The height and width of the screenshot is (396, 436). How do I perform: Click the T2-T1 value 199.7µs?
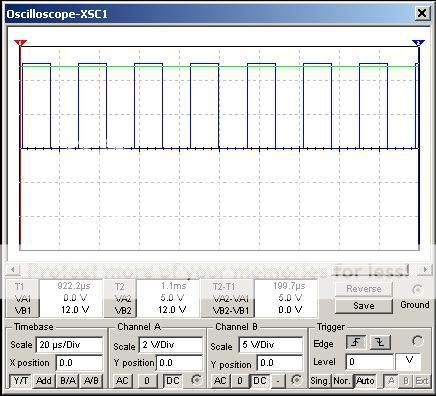click(x=289, y=286)
